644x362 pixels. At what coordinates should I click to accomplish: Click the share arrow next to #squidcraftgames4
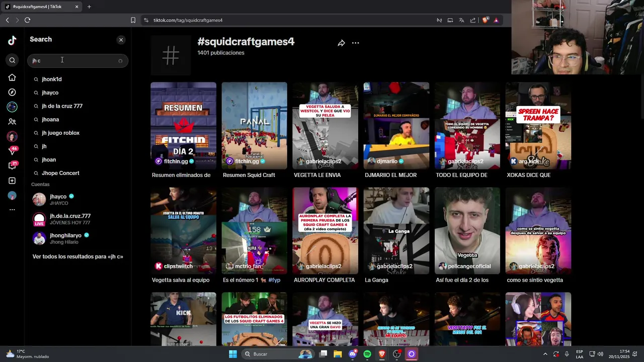[341, 43]
